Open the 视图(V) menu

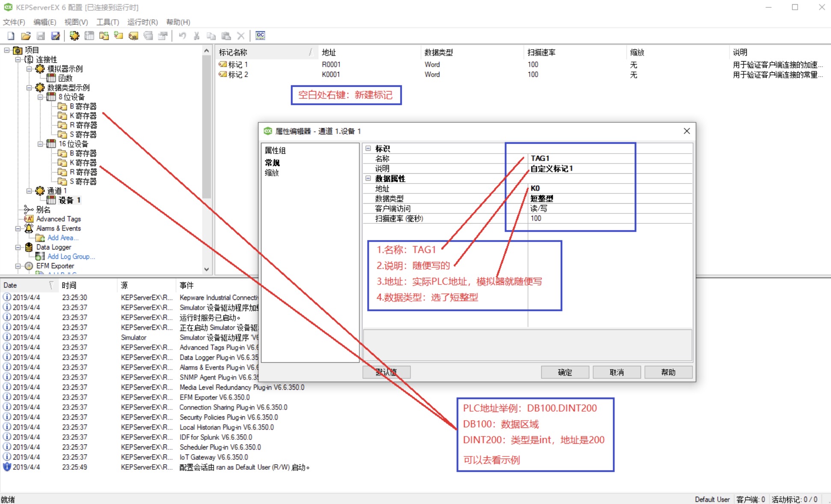point(76,22)
